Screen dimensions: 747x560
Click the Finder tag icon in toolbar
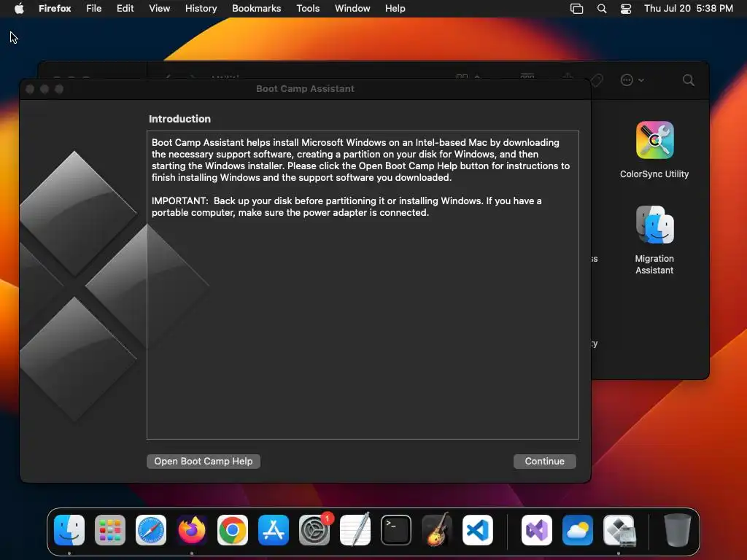click(597, 80)
